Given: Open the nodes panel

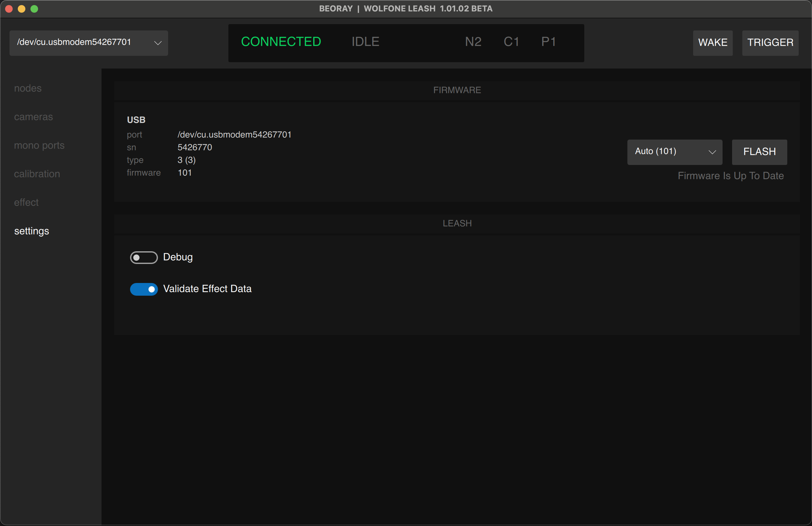Looking at the screenshot, I should pyautogui.click(x=28, y=88).
